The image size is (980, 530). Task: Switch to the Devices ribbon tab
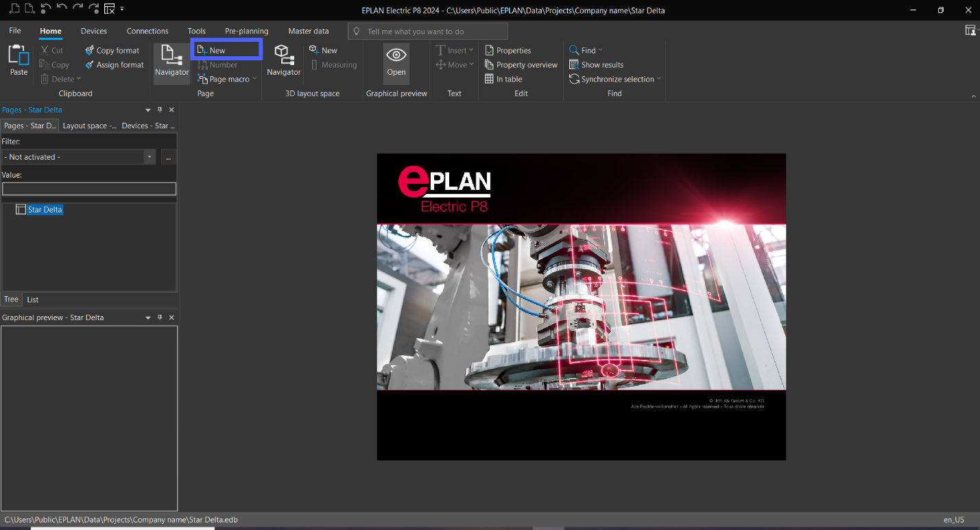click(94, 31)
